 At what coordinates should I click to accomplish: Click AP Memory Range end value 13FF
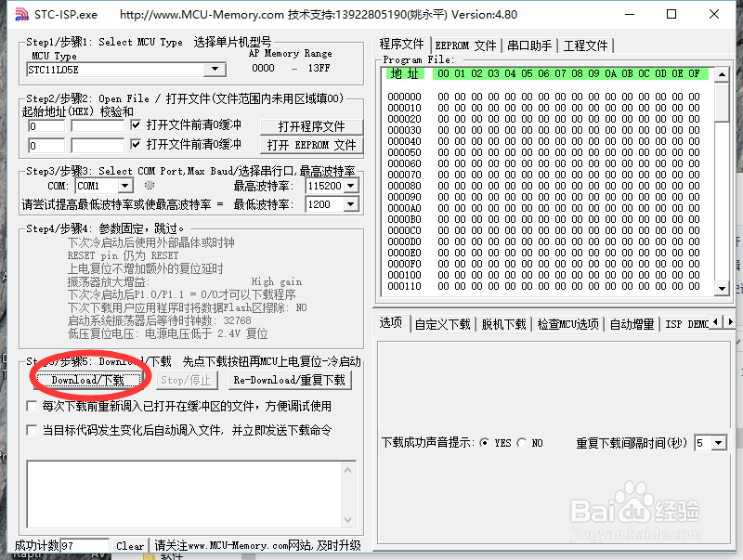(319, 68)
